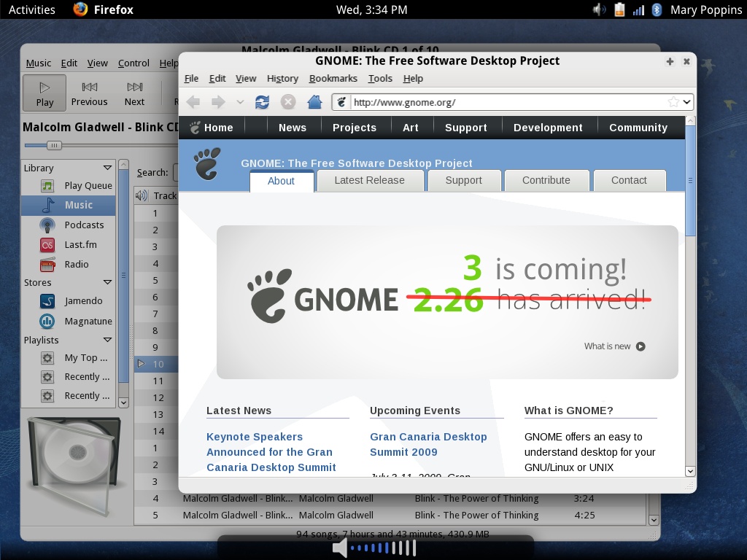747x560 pixels.
Task: Open the Control menu in music player
Action: 133,63
